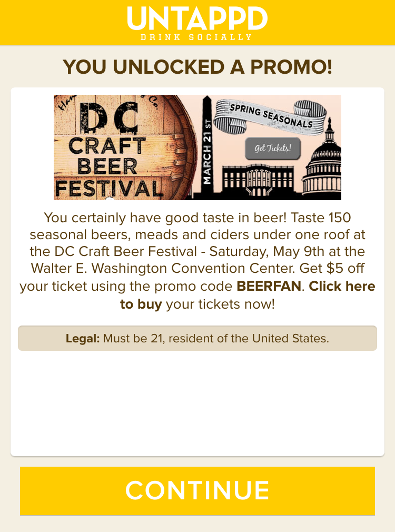Screen dimensions: 395x532
Task: Click the bold 'Legal:' label
Action: pyautogui.click(x=83, y=338)
